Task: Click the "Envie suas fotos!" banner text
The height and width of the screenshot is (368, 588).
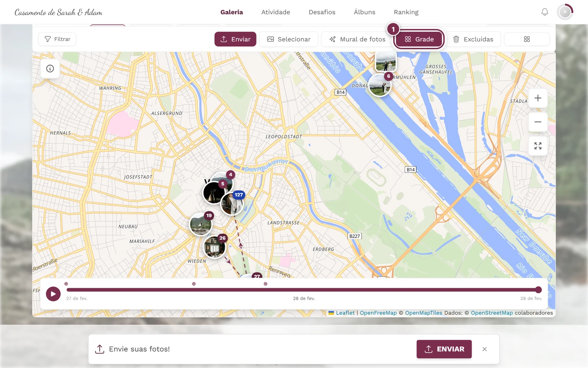Action: (x=139, y=349)
